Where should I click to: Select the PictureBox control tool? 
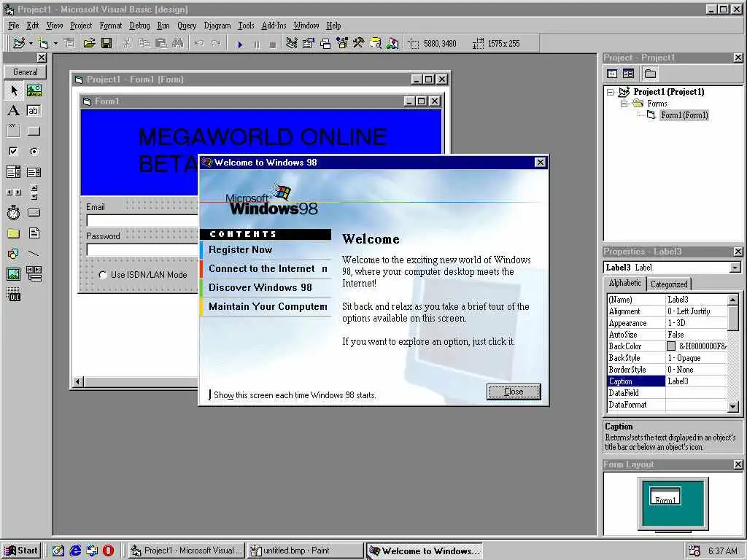[x=34, y=90]
